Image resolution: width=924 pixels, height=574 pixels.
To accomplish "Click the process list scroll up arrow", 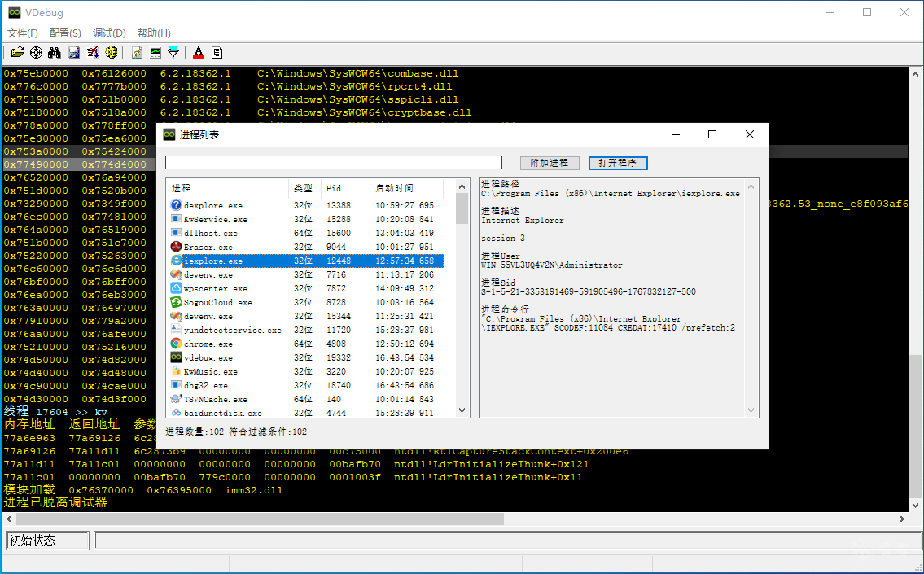I will pyautogui.click(x=462, y=186).
